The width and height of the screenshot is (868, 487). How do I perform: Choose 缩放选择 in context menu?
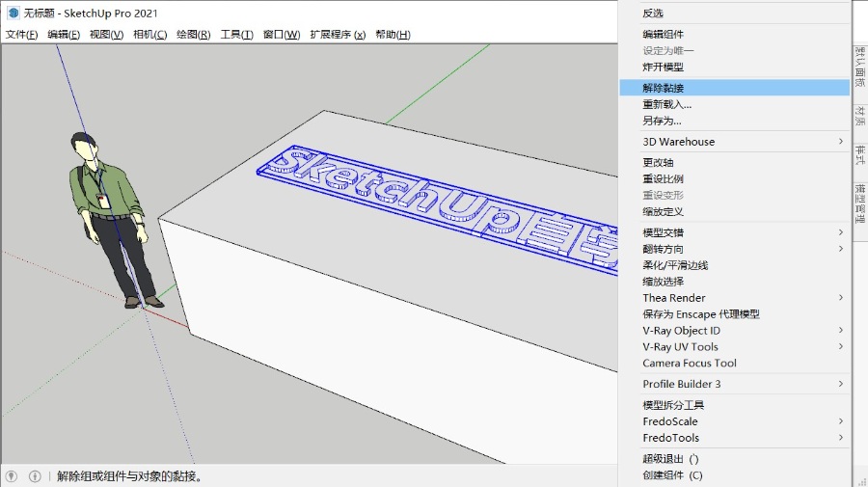click(735, 282)
